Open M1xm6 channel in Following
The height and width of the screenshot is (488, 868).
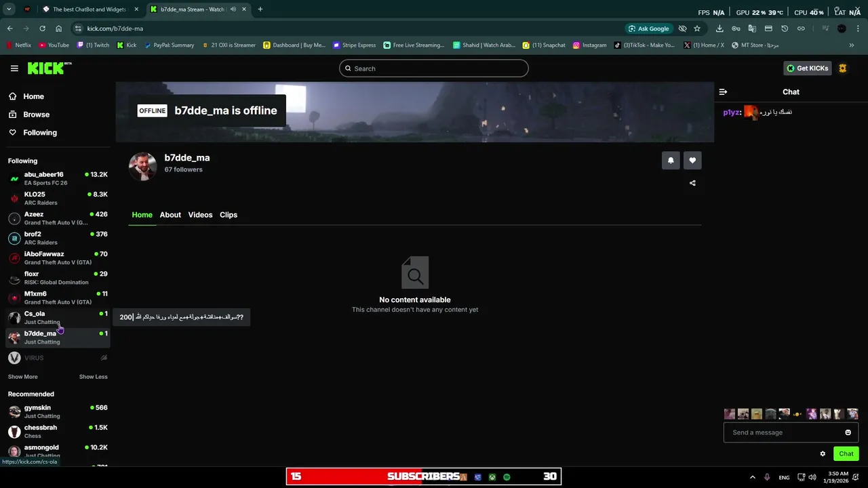point(58,298)
